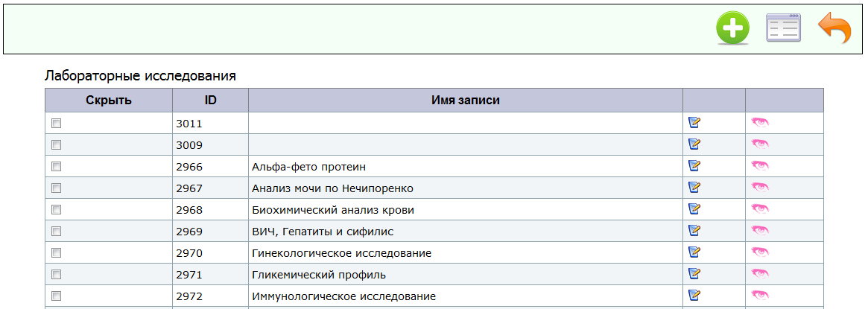Edit record with ID 3011

(694, 122)
